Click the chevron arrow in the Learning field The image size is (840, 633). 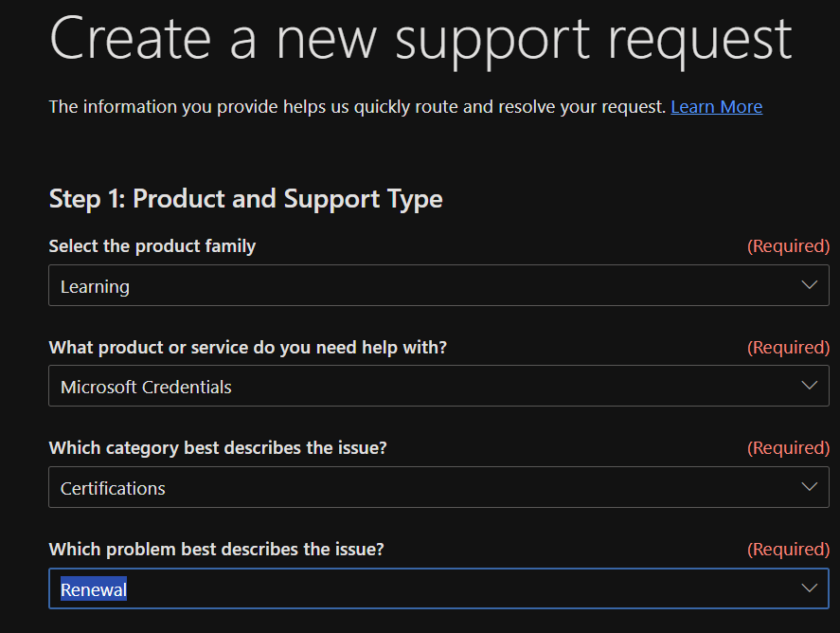(809, 284)
